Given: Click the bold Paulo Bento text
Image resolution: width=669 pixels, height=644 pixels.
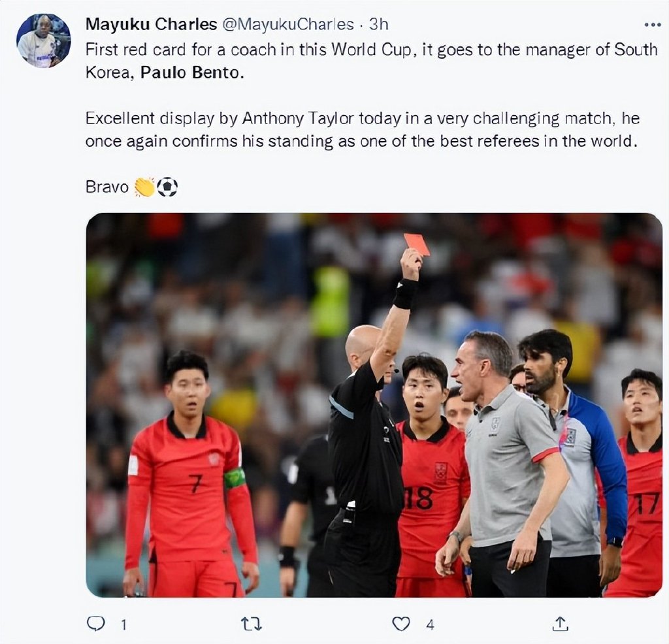Looking at the screenshot, I should pos(192,72).
